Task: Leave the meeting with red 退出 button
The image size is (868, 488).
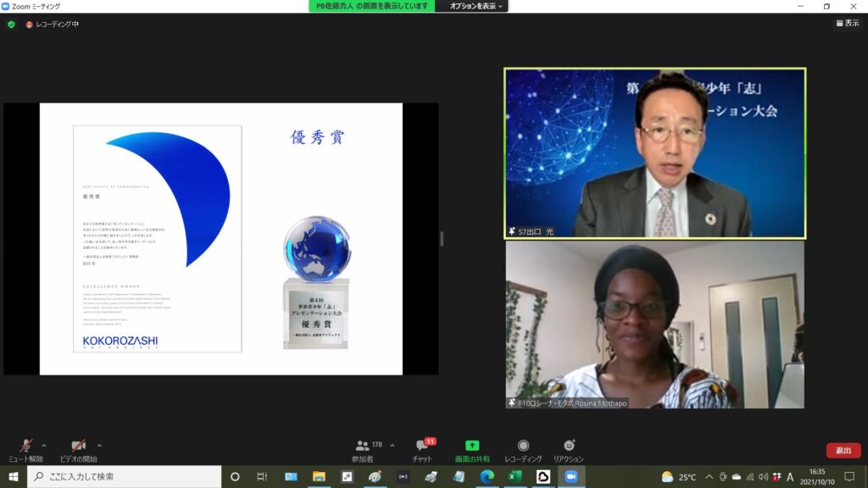Action: tap(843, 451)
